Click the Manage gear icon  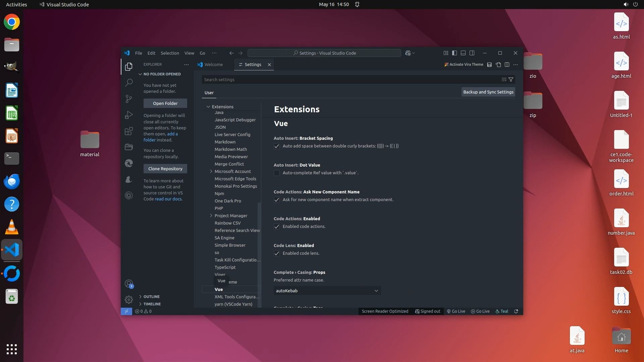129,299
